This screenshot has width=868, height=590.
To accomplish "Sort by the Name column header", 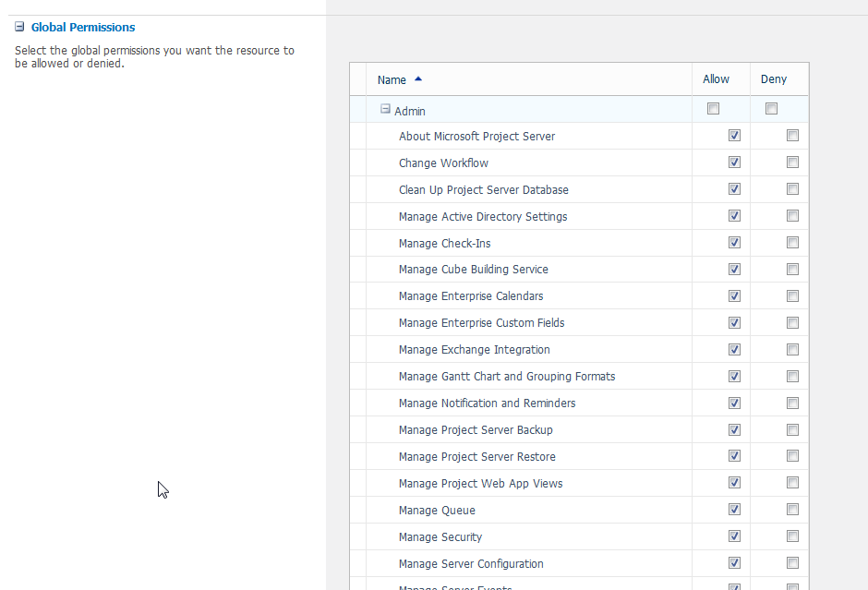I will [392, 80].
